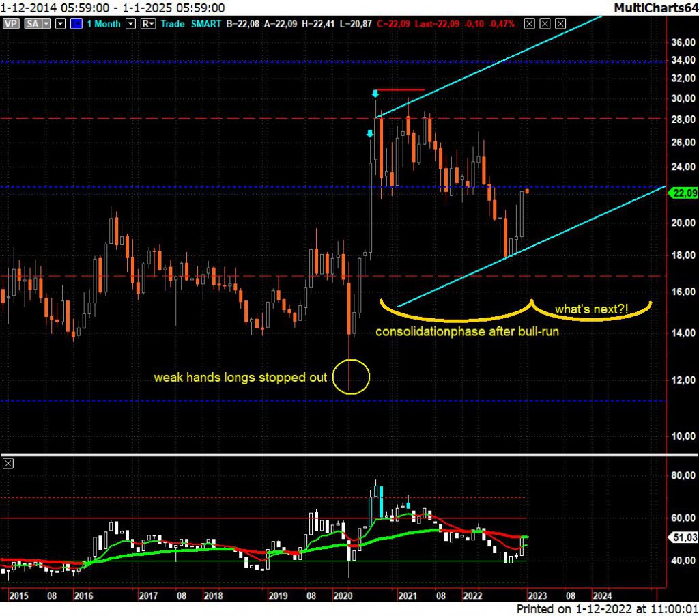Viewport: 699px width, 616px height.
Task: Open the dropdown arrow attached to SA
Action: pos(46,23)
